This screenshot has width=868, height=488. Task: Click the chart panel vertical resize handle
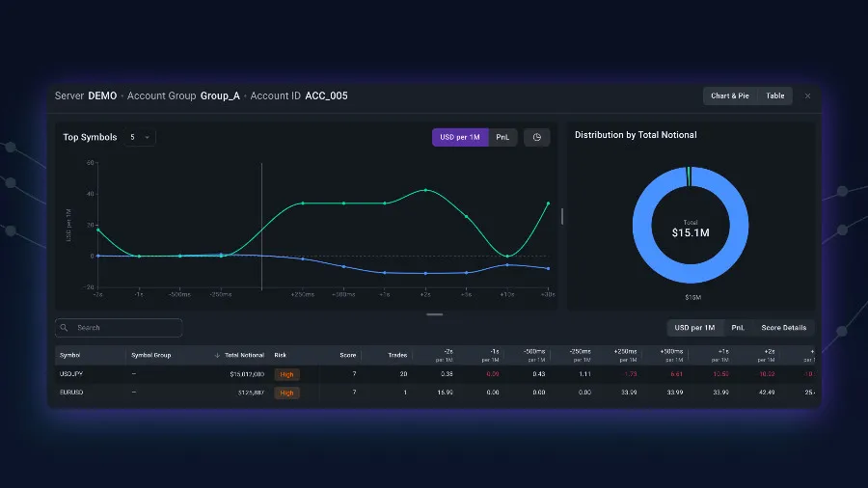pos(562,216)
